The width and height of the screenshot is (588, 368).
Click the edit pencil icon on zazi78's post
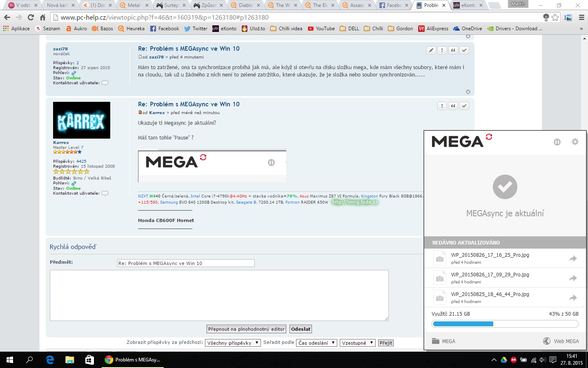click(431, 50)
